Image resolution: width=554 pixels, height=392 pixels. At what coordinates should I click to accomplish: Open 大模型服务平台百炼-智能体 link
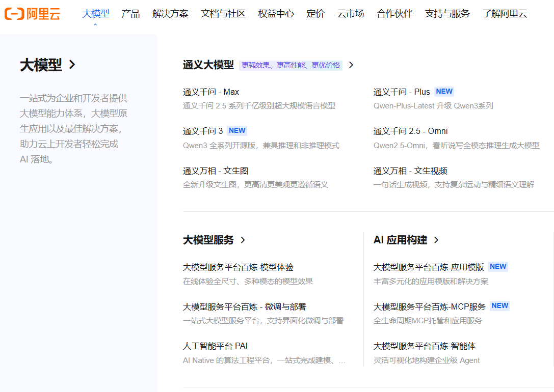point(425,346)
